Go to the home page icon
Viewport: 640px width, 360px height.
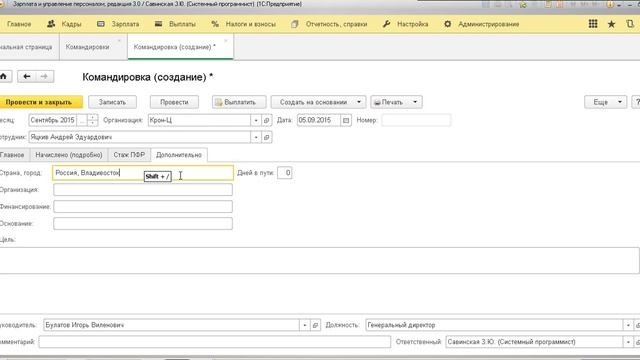(x=4, y=76)
